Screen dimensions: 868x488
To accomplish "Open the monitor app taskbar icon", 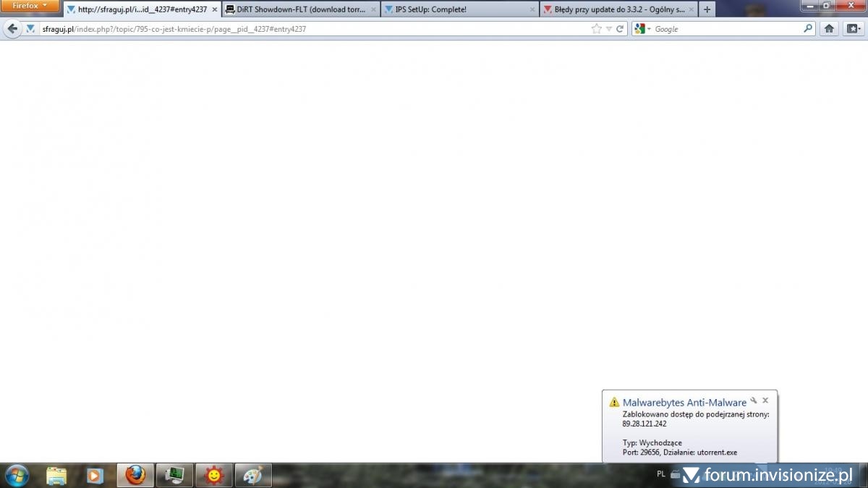I will pyautogui.click(x=174, y=475).
